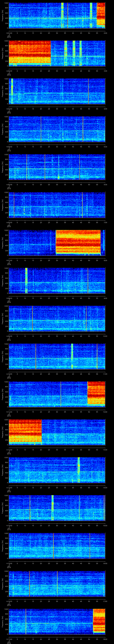Click the '2:00' end time label
The height and width of the screenshot is (644, 114).
105,33
